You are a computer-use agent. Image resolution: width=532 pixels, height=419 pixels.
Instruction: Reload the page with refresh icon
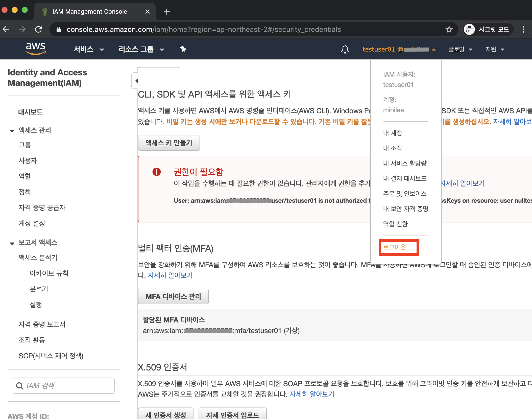pos(39,30)
